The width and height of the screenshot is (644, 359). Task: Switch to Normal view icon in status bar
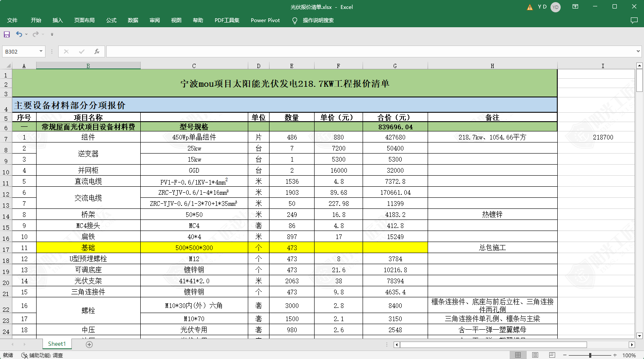(x=518, y=355)
